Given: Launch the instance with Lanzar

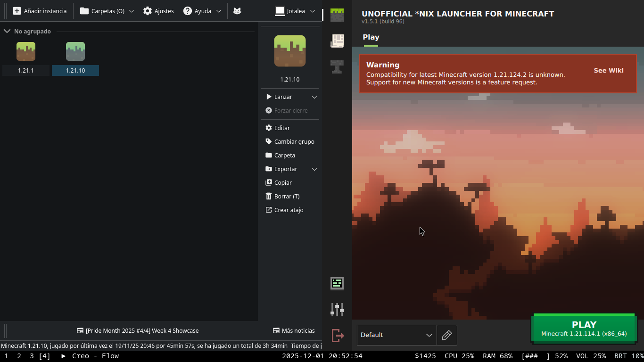Looking at the screenshot, I should pos(283,97).
